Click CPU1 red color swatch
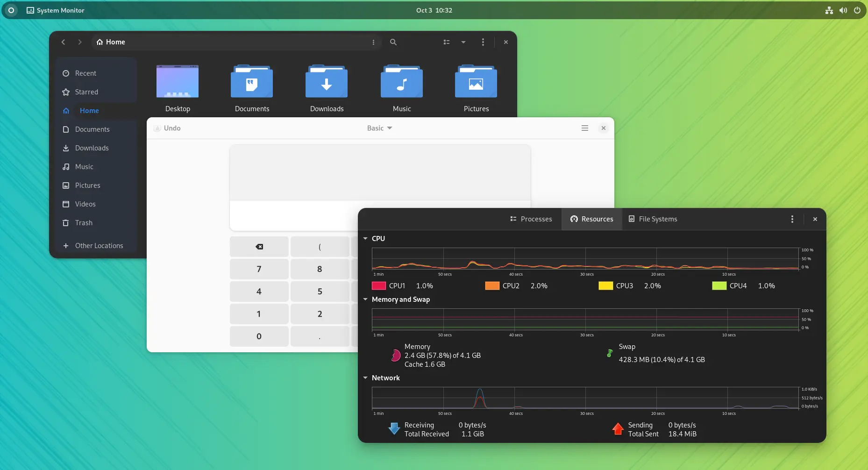The width and height of the screenshot is (868, 470). (379, 286)
